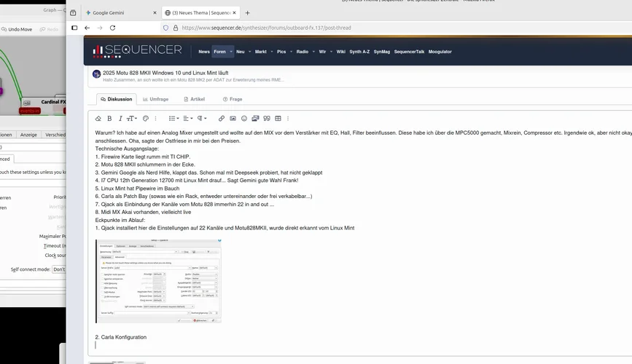Expand the Radio submenu arrow
The image size is (632, 364).
[x=313, y=52]
